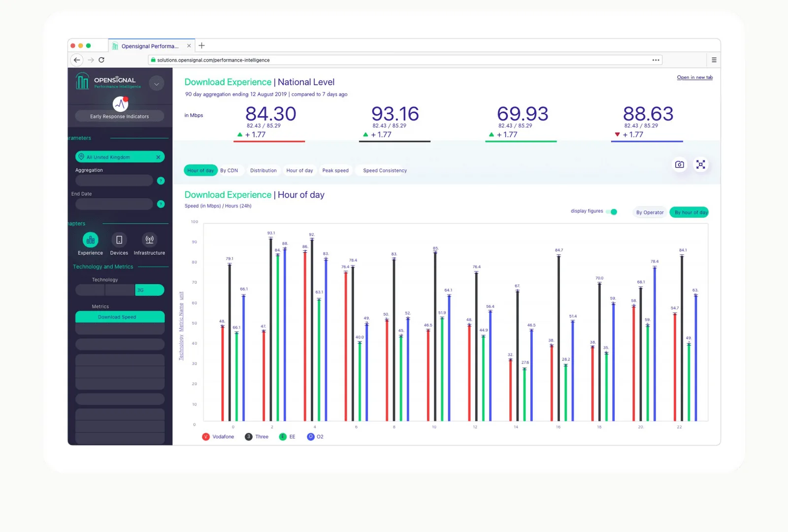The height and width of the screenshot is (532, 788).
Task: Click the browser forward arrow
Action: [91, 60]
